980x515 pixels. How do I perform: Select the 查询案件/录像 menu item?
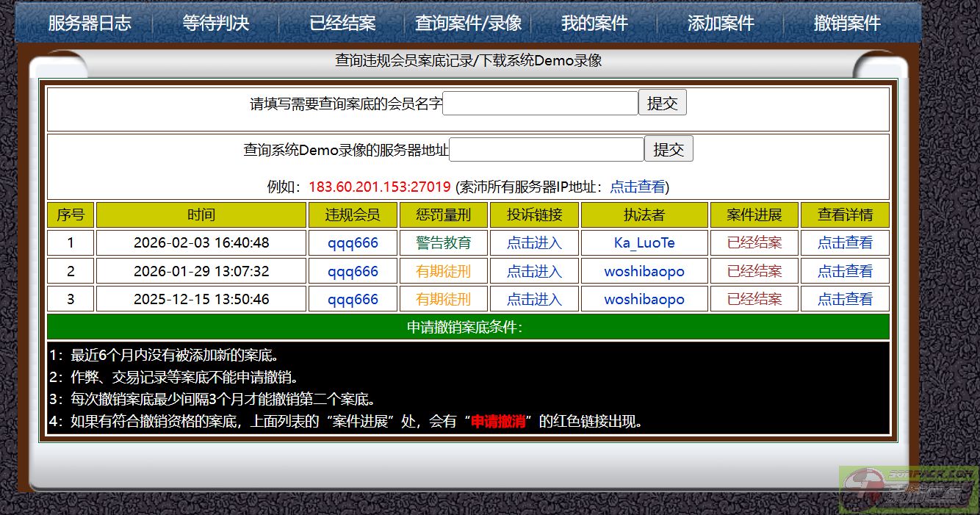tap(468, 24)
